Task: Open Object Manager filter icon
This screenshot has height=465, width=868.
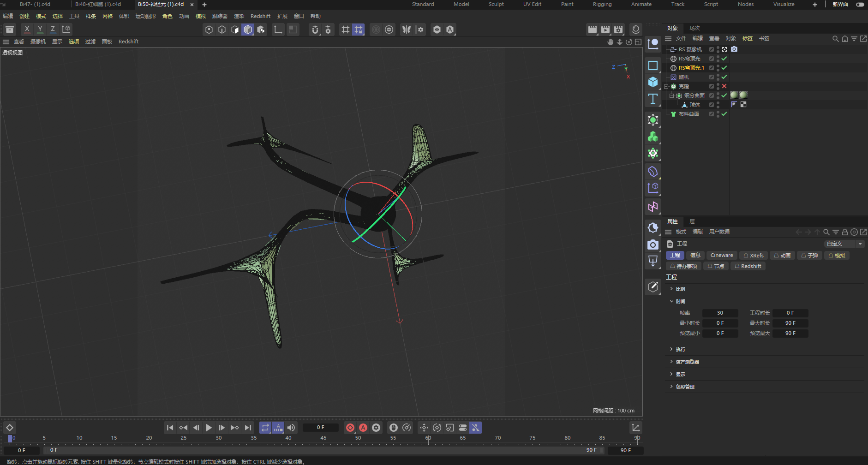Action: click(854, 39)
